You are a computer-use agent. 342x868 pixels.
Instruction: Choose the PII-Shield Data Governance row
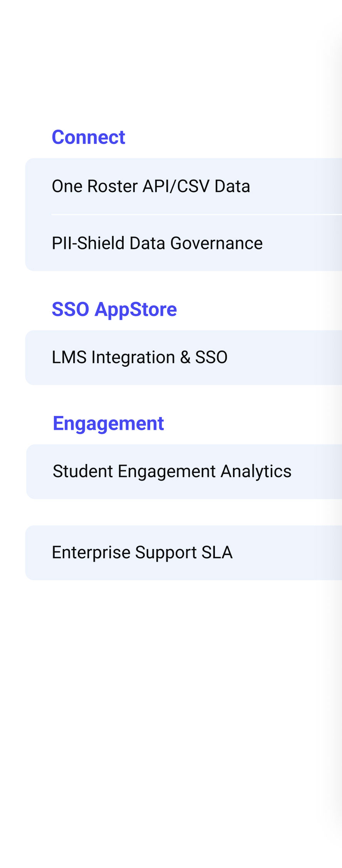click(157, 243)
